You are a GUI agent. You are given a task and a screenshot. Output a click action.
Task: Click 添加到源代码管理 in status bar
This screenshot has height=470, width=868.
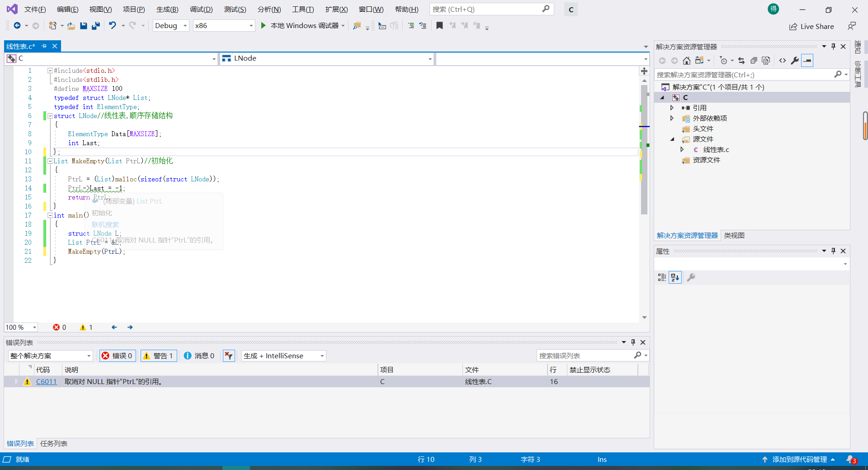click(799, 460)
